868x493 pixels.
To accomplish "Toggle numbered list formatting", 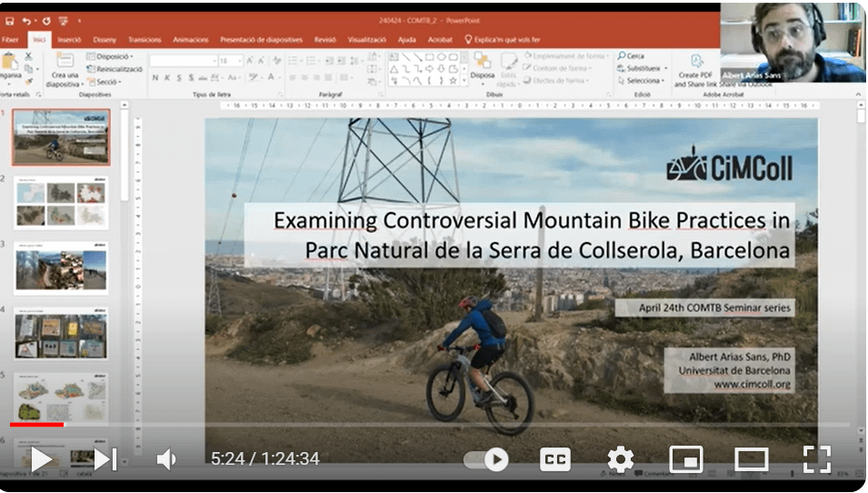I will tap(313, 60).
